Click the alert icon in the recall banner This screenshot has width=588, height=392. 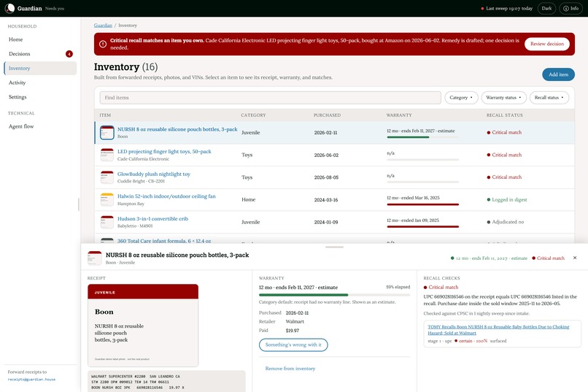[x=103, y=44]
